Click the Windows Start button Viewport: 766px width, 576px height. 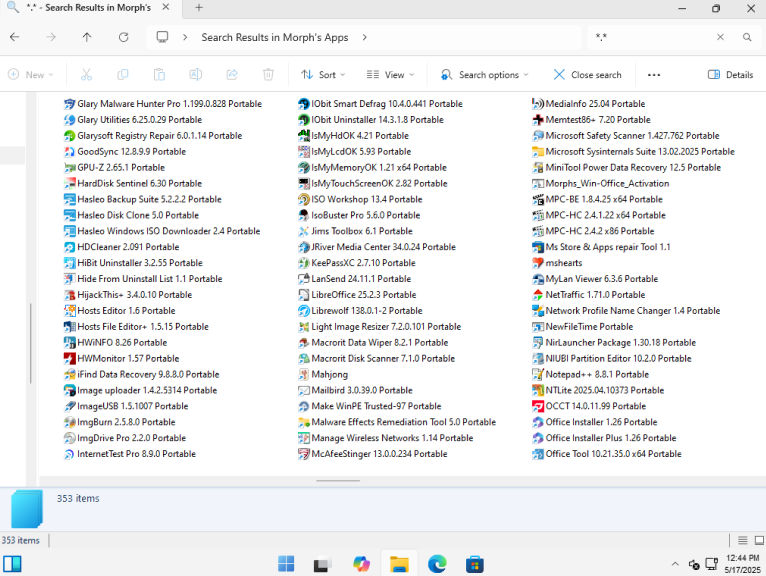pyautogui.click(x=286, y=564)
